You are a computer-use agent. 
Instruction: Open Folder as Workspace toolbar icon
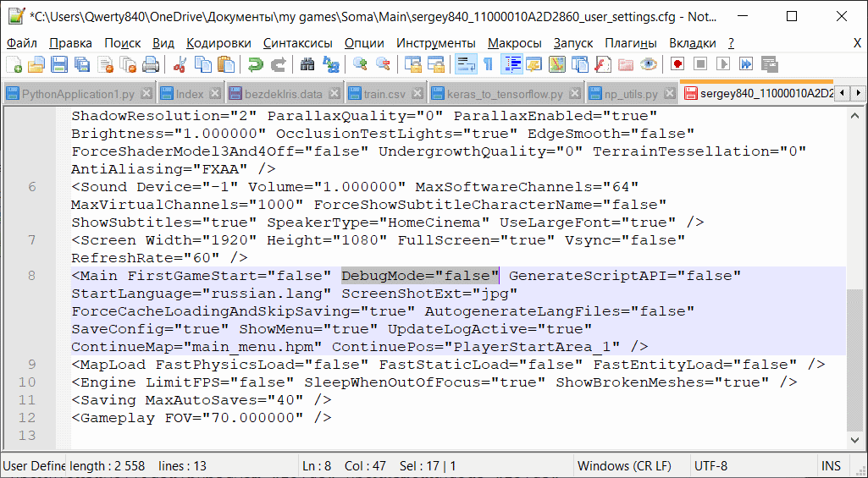[626, 65]
